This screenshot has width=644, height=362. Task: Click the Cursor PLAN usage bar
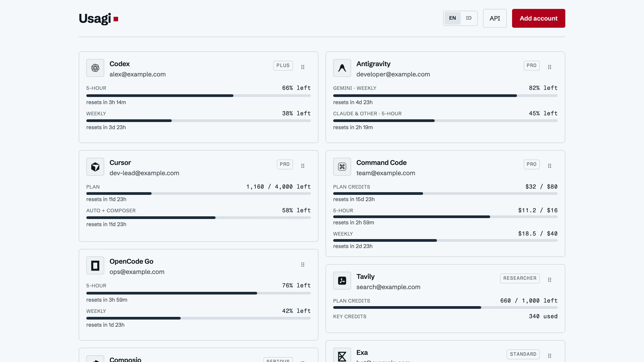198,194
